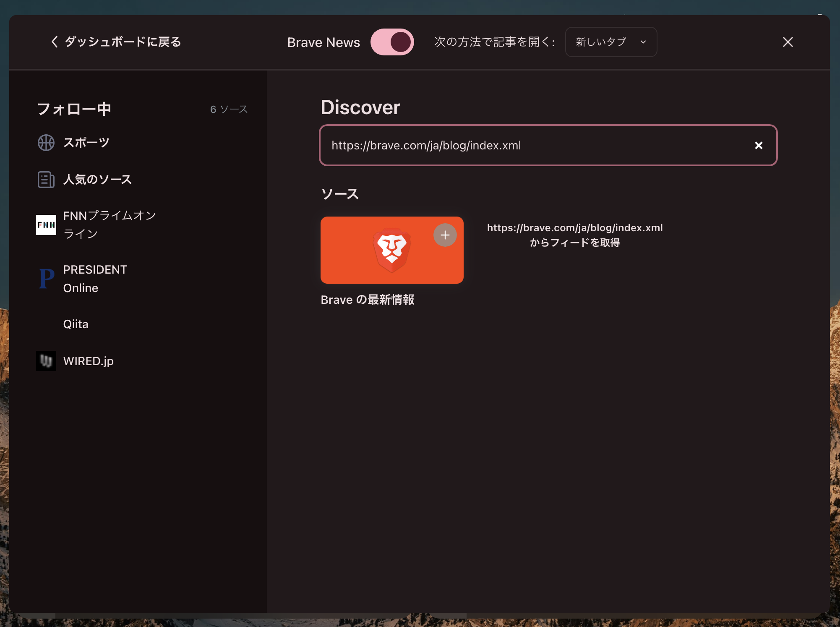
Task: Click the Discover heading
Action: click(360, 107)
